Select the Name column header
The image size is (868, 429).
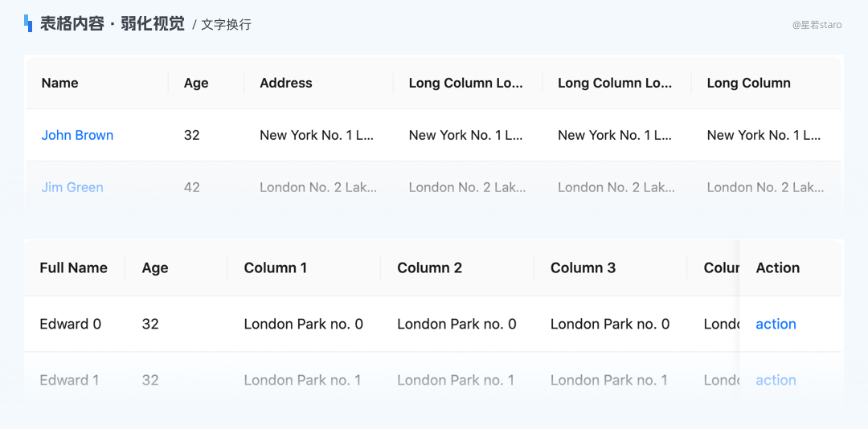59,83
